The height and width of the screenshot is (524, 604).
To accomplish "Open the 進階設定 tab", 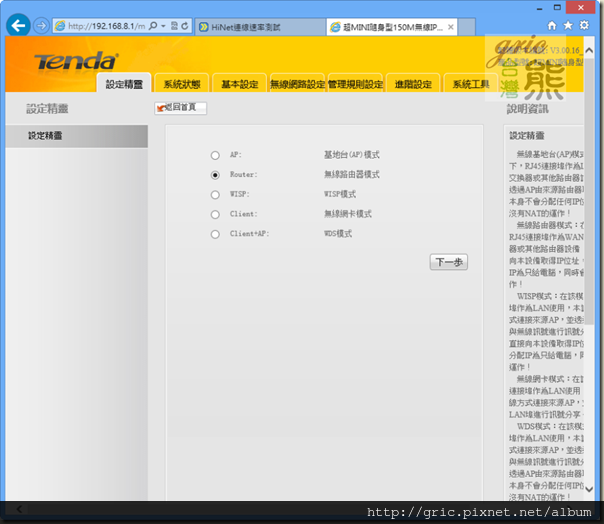I will (x=413, y=83).
